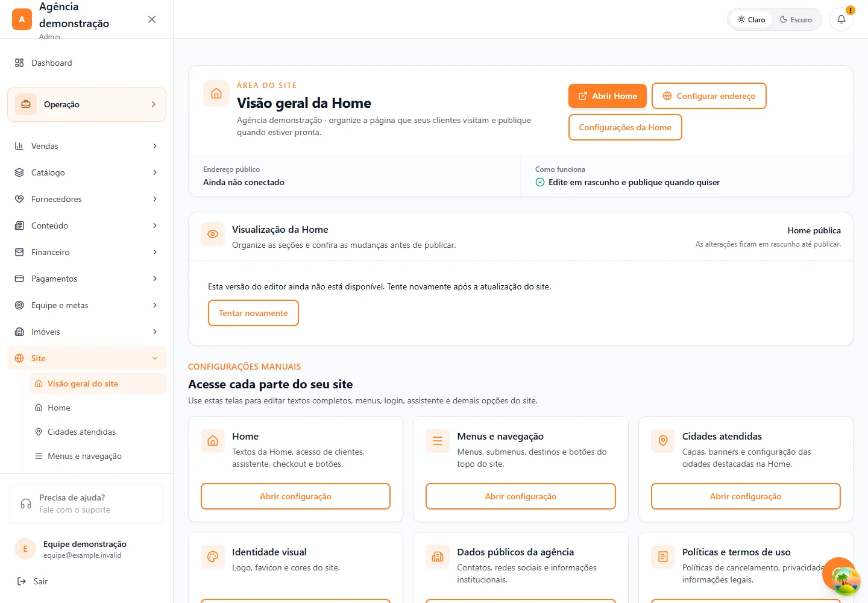The height and width of the screenshot is (603, 868).
Task: Expand the Conteúdo menu chevron
Action: tap(155, 226)
